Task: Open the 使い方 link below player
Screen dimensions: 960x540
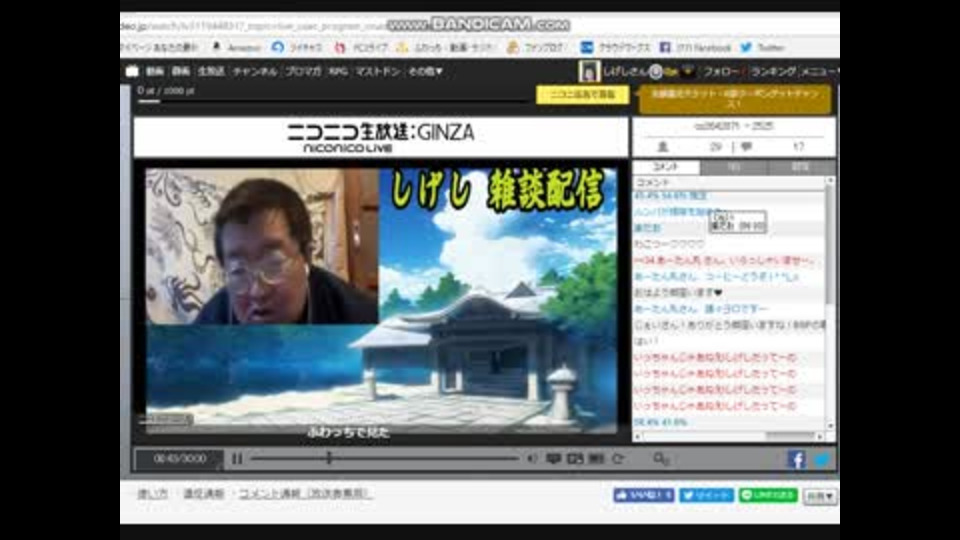Action: pos(152,493)
